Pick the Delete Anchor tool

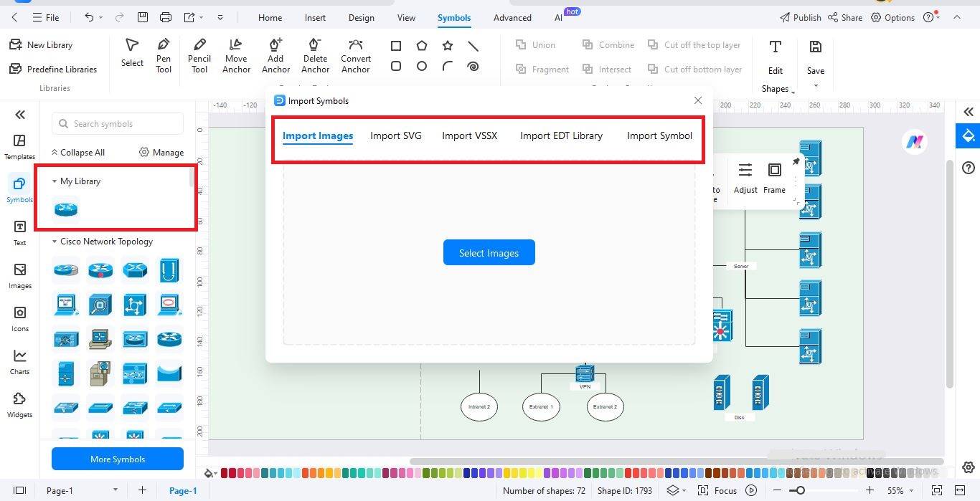tap(315, 56)
